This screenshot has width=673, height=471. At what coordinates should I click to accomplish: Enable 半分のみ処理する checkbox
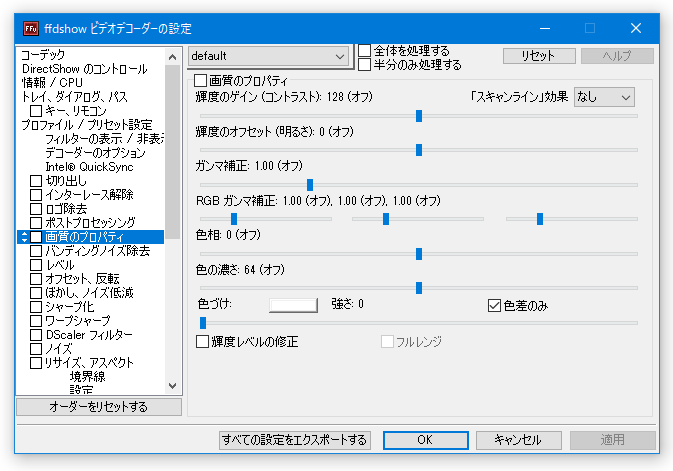click(364, 64)
